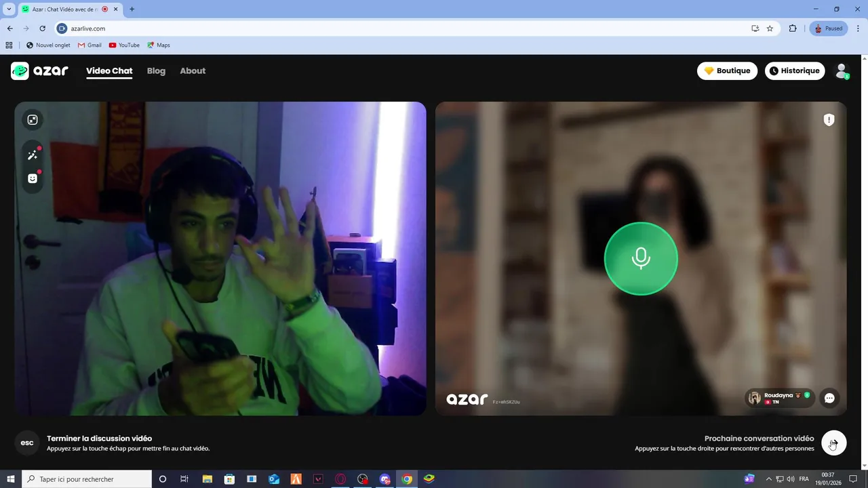
Task: Click 'Prochaine conversation vidéo' text
Action: tap(759, 439)
